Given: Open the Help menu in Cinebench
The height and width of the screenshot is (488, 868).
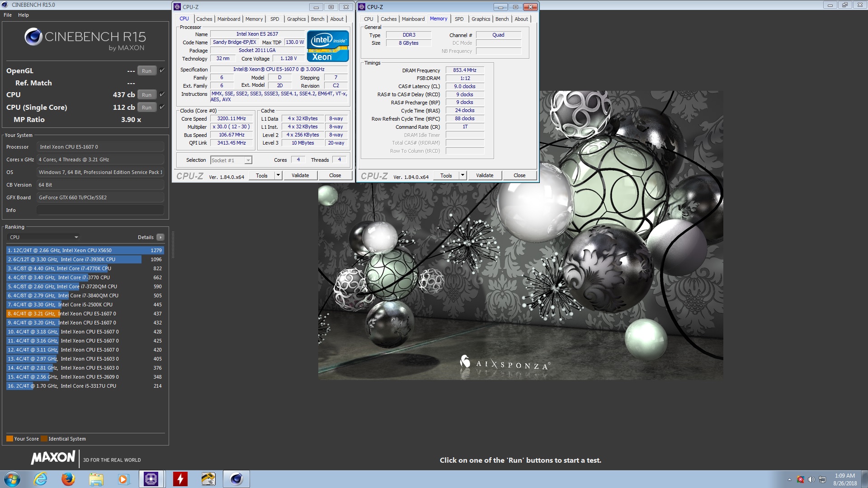Looking at the screenshot, I should pyautogui.click(x=24, y=15).
